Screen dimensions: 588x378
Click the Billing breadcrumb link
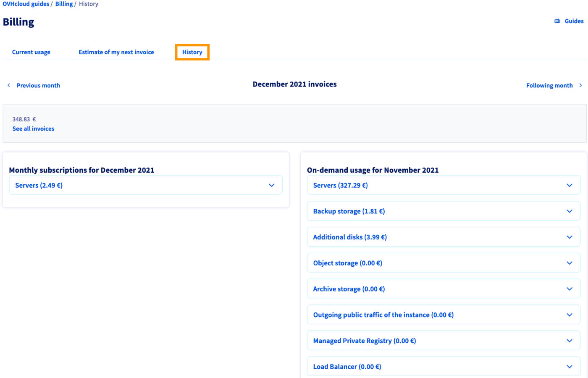(64, 4)
